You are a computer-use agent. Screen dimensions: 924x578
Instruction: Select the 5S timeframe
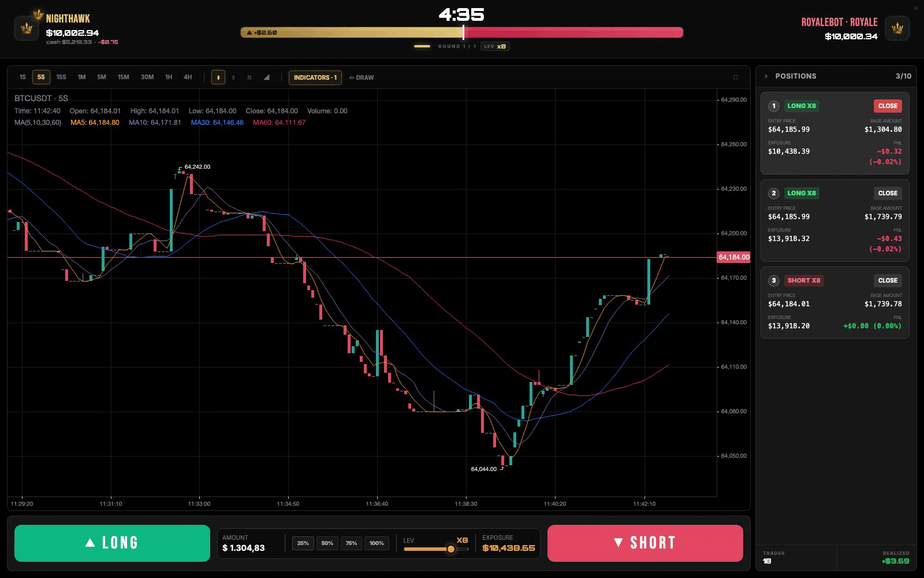point(41,77)
